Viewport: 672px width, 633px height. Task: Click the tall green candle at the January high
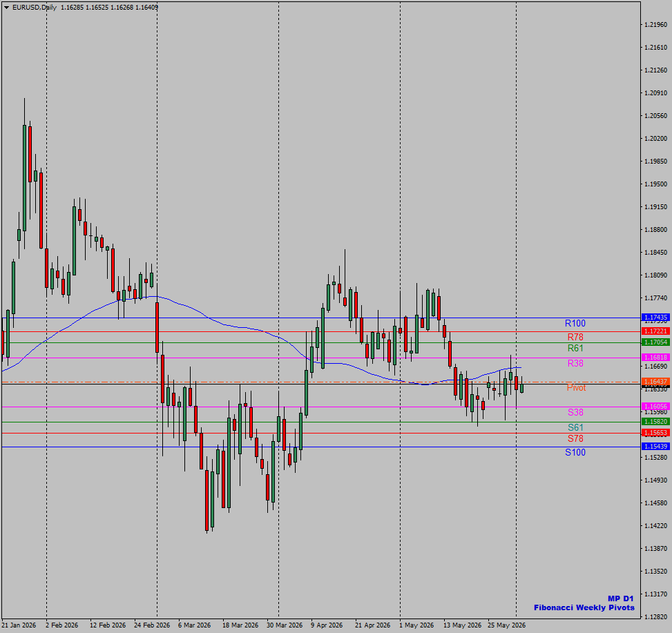click(24, 177)
